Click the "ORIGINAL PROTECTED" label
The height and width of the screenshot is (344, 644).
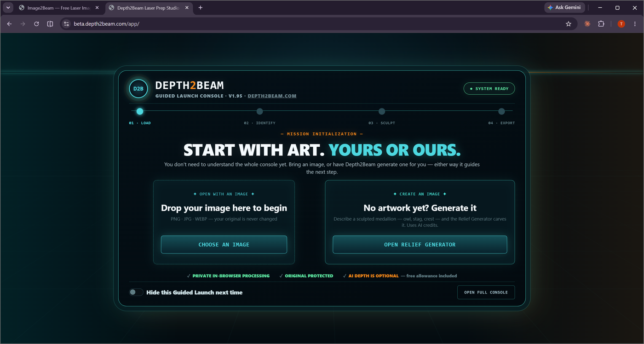(x=309, y=276)
